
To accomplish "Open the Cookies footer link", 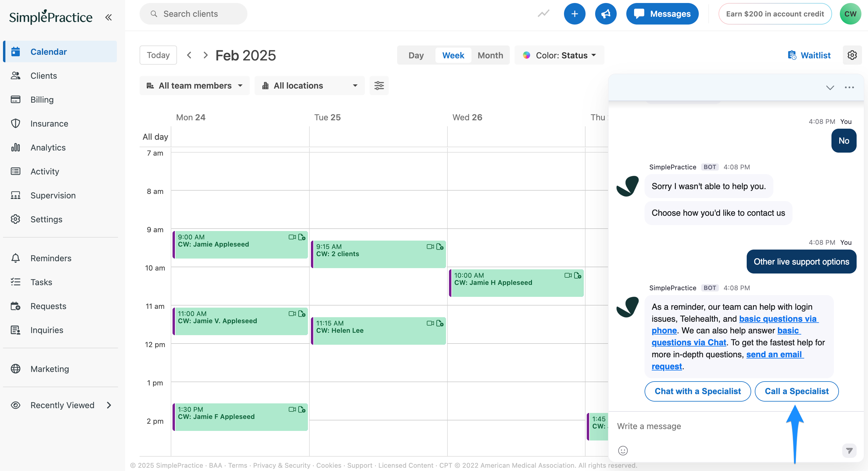I will click(x=329, y=465).
